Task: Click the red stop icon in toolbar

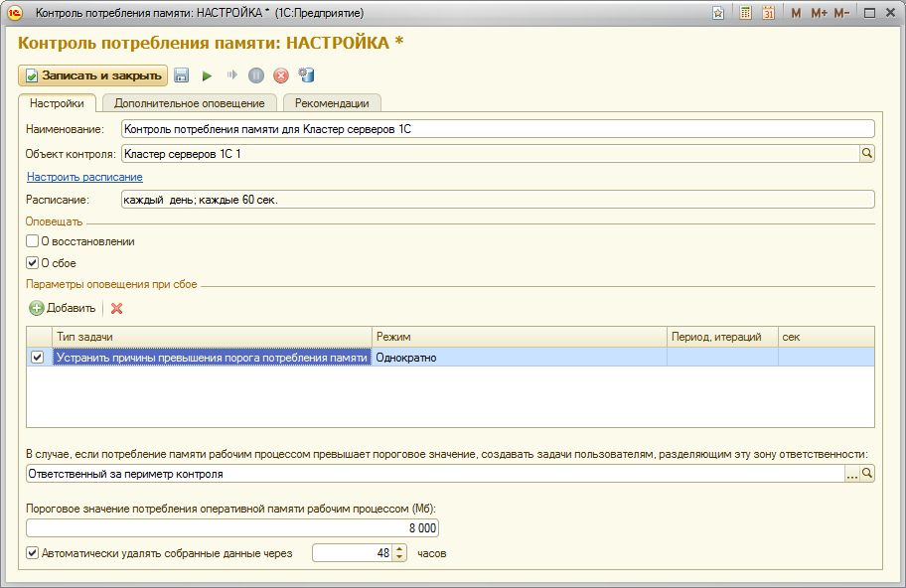Action: pyautogui.click(x=281, y=75)
